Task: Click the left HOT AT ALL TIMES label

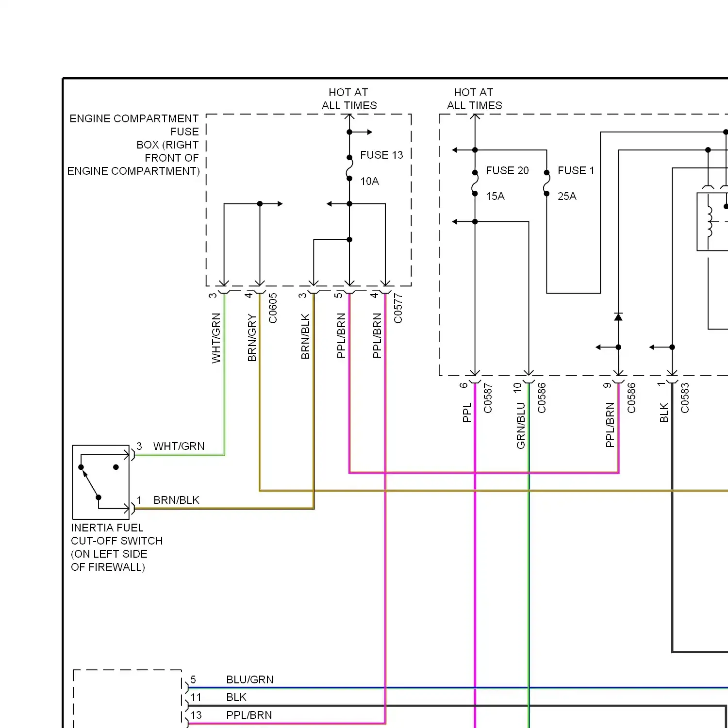Action: point(349,99)
